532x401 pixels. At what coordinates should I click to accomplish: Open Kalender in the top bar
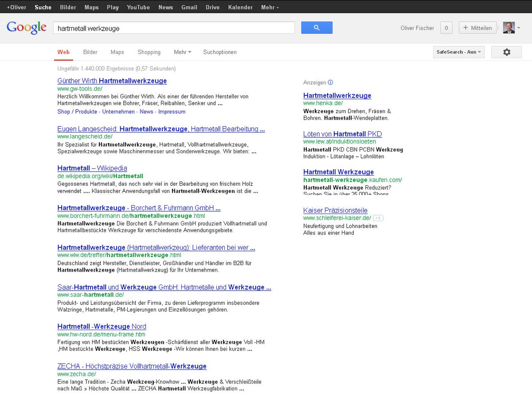coord(240,7)
